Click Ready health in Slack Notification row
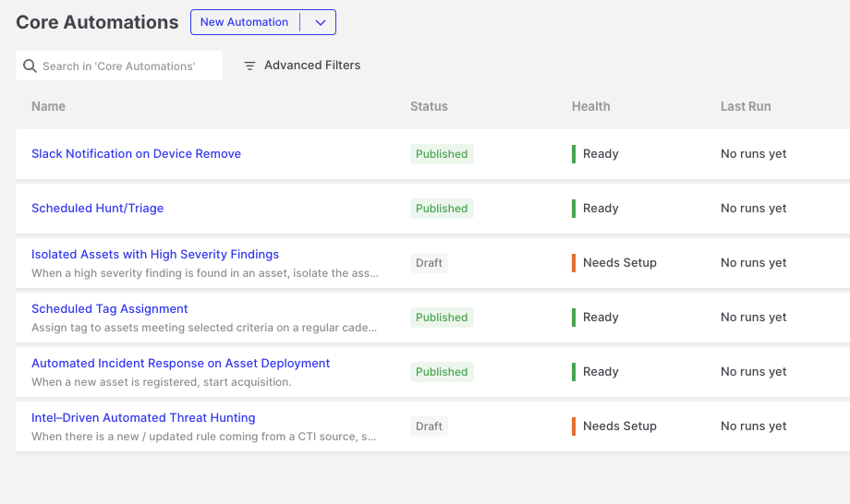This screenshot has height=504, width=850. click(x=595, y=154)
